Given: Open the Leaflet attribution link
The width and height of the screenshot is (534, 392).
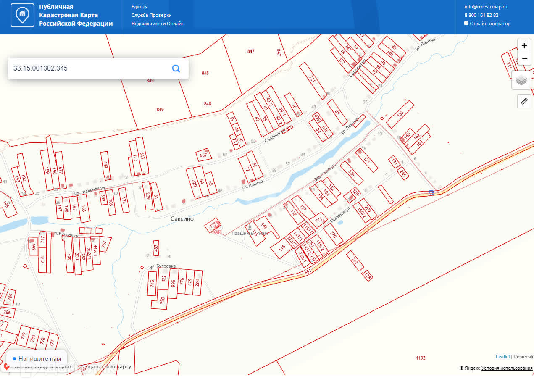Looking at the screenshot, I should pos(502,357).
